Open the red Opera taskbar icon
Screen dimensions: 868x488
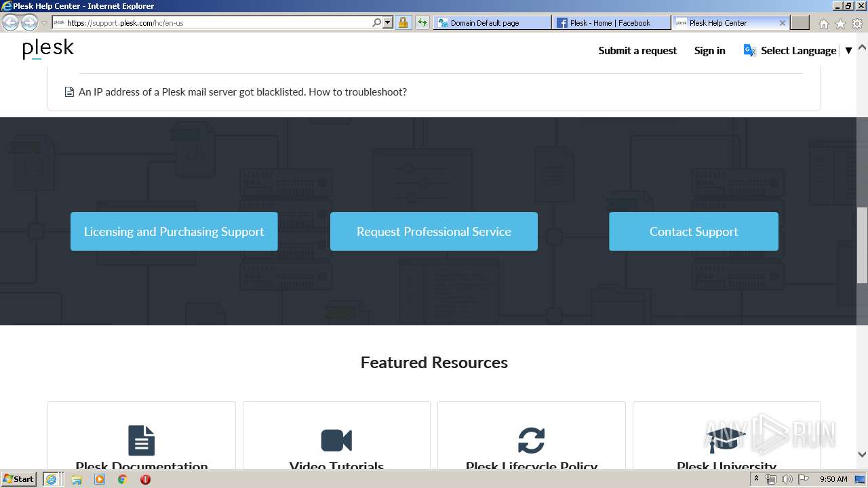coord(145,479)
